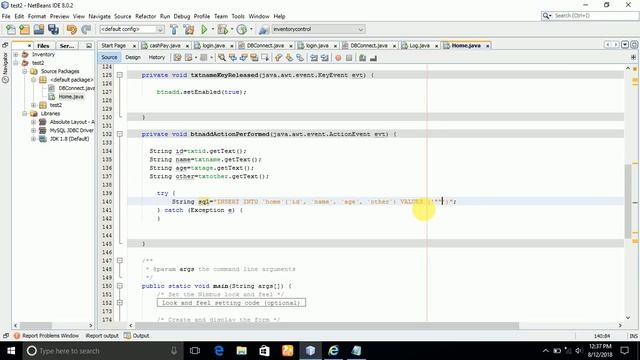Open the Refactor menu
The image size is (640, 360).
pos(145,16)
